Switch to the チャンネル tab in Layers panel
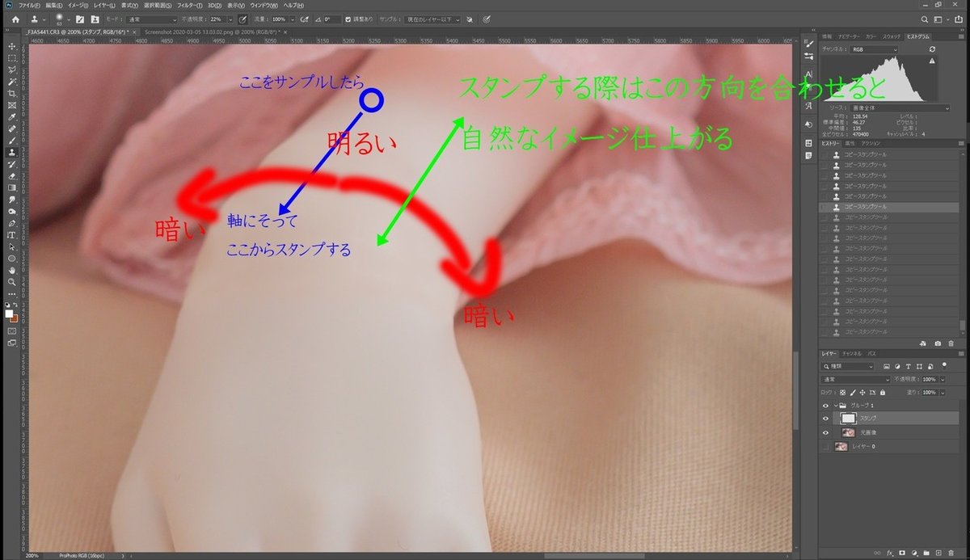This screenshot has width=970, height=560. 852,354
